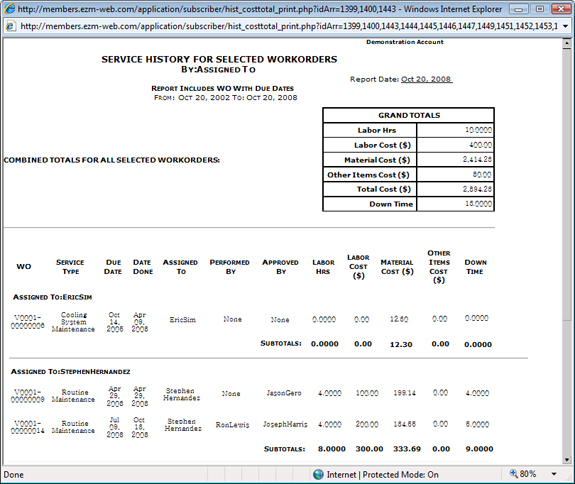Minimize the Internet Explorer window
The height and width of the screenshot is (484, 575).
(519, 9)
